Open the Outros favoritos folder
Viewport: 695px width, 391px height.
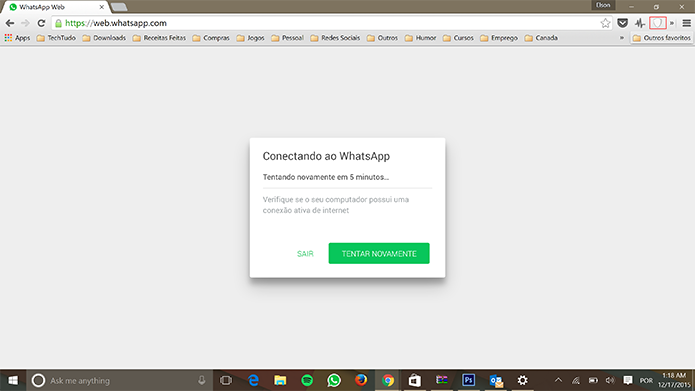click(662, 38)
